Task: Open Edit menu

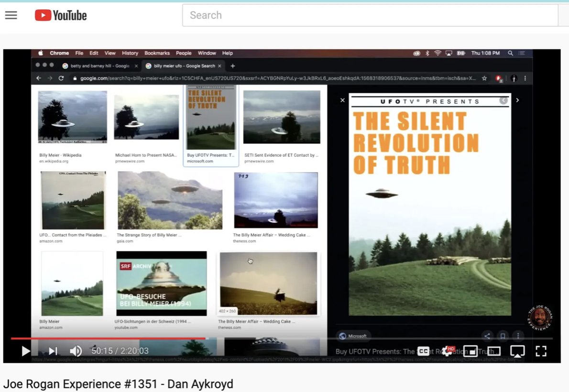Action: click(94, 53)
